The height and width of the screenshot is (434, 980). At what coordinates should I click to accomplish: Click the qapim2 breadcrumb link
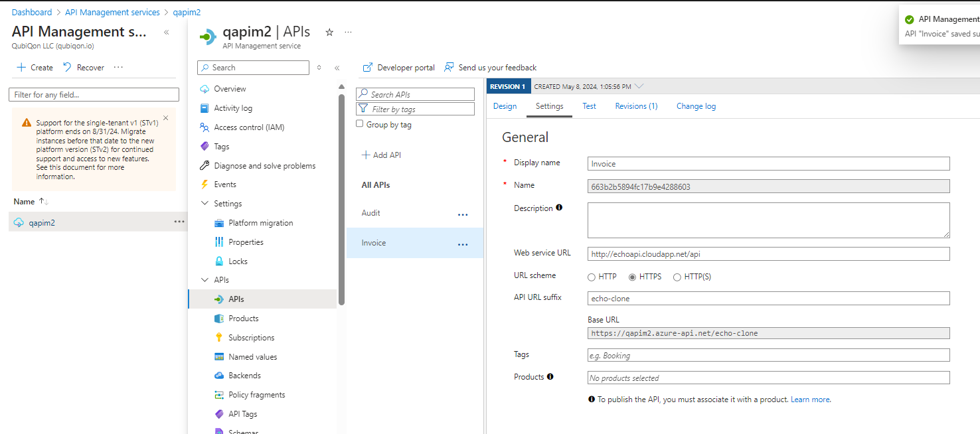tap(187, 13)
